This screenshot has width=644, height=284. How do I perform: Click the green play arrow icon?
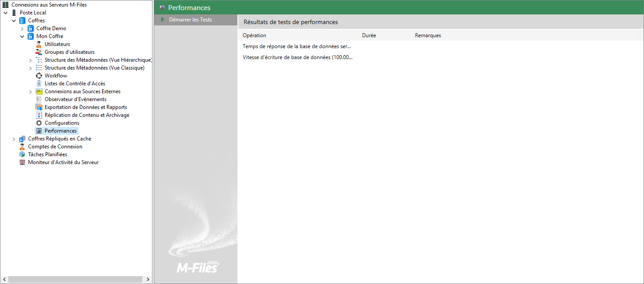point(163,20)
